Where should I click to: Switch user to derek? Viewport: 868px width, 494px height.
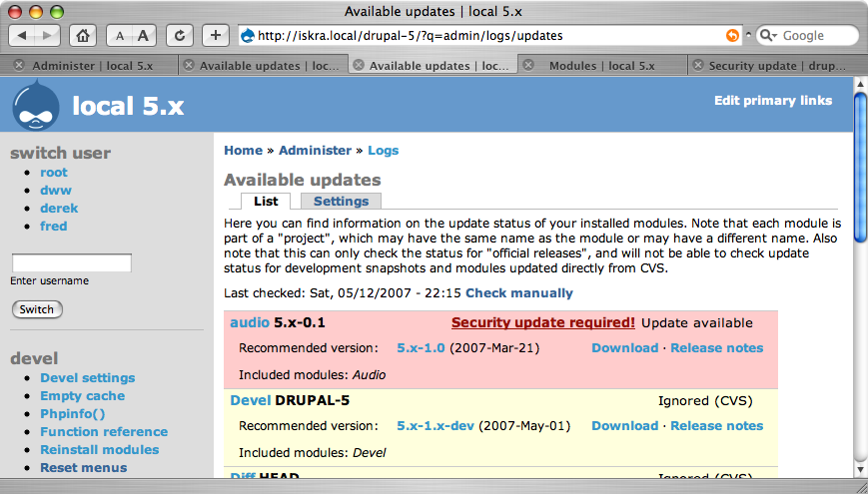point(59,209)
